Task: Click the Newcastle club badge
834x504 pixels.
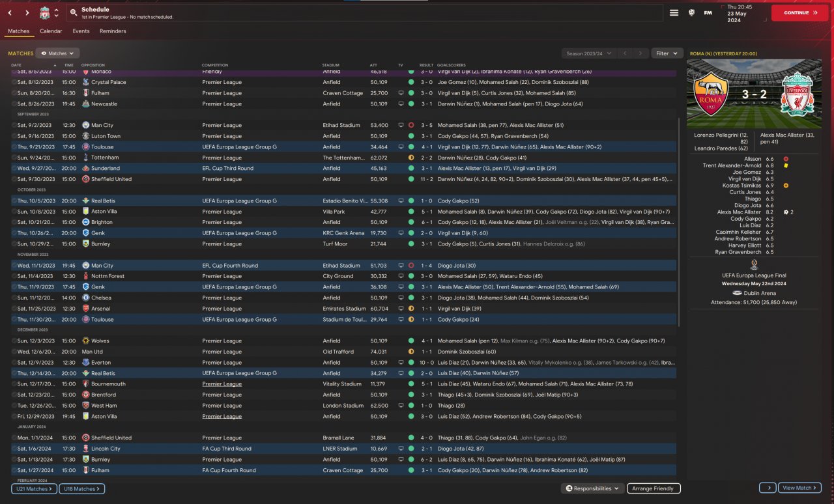Action: pyautogui.click(x=86, y=104)
